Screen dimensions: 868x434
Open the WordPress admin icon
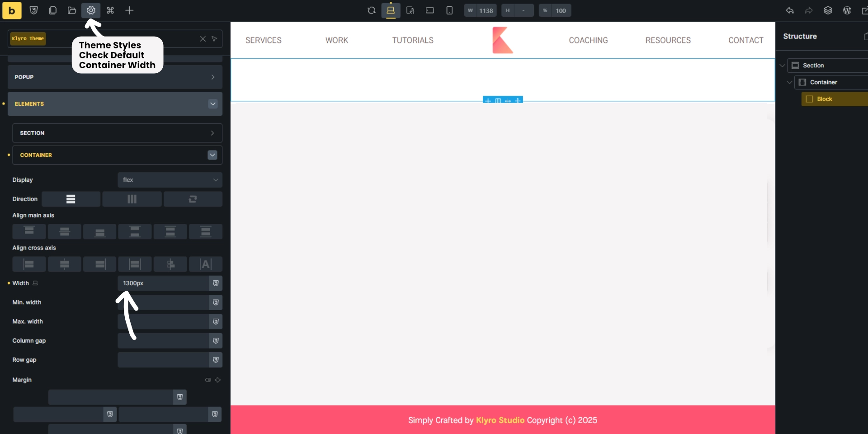(x=847, y=10)
